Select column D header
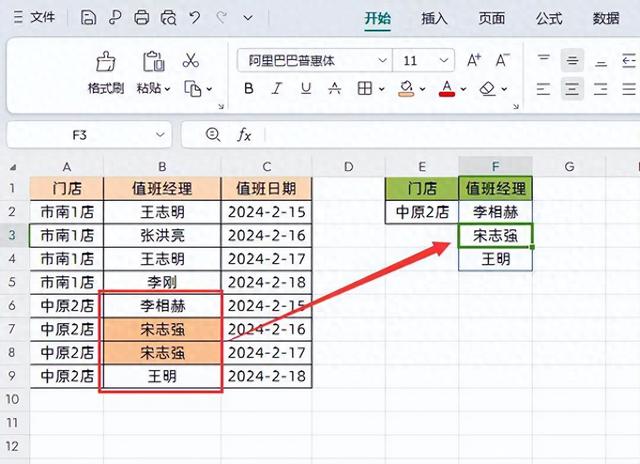 [349, 167]
